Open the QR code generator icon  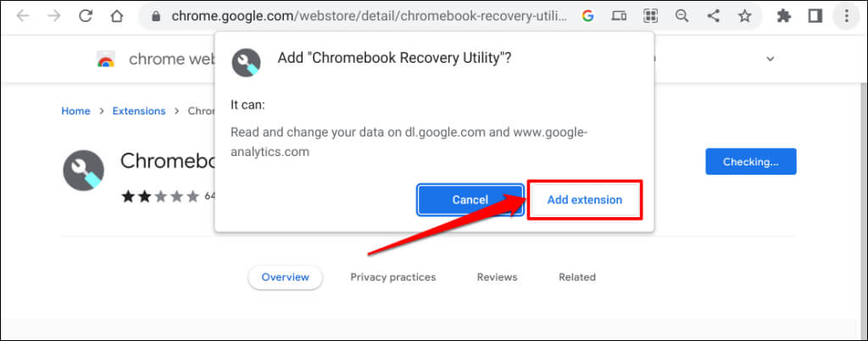650,15
